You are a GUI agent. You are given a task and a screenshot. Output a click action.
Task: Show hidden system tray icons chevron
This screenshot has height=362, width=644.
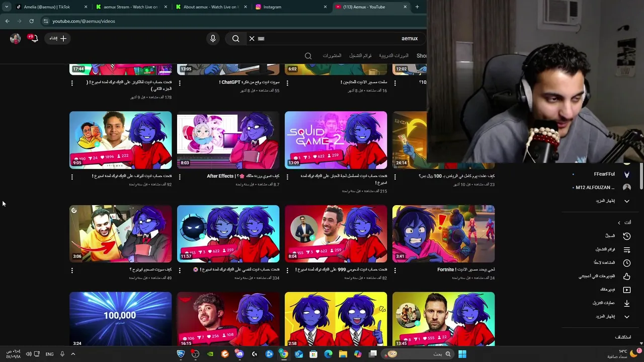(x=73, y=354)
